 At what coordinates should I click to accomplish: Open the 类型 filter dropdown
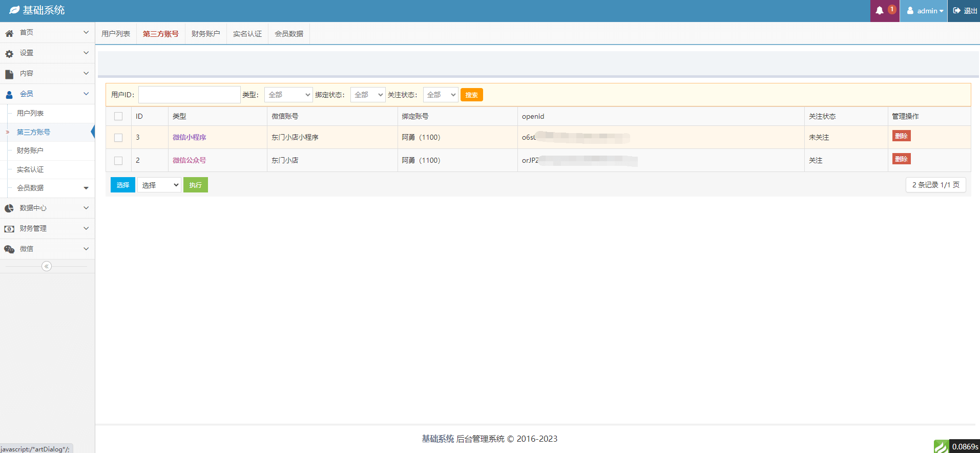click(288, 95)
